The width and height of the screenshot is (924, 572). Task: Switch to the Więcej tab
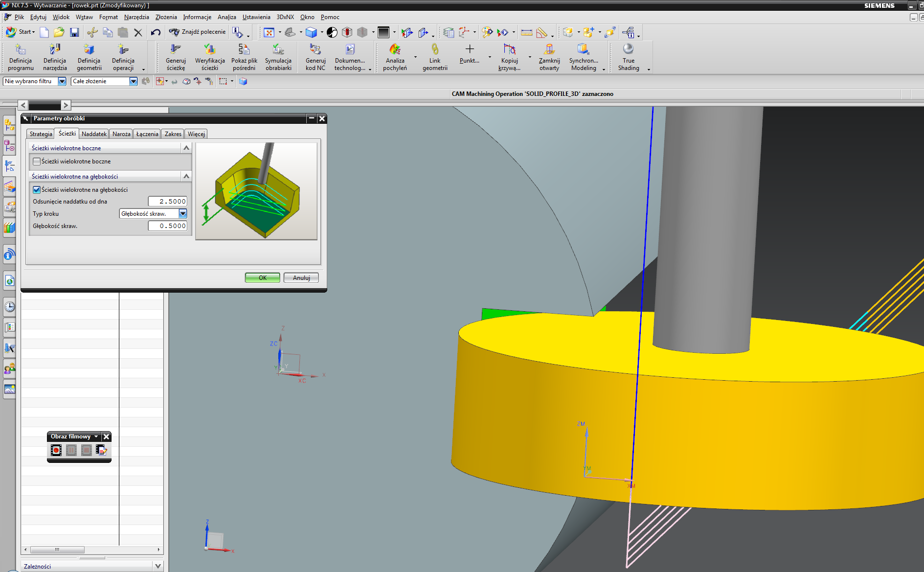[x=196, y=134]
